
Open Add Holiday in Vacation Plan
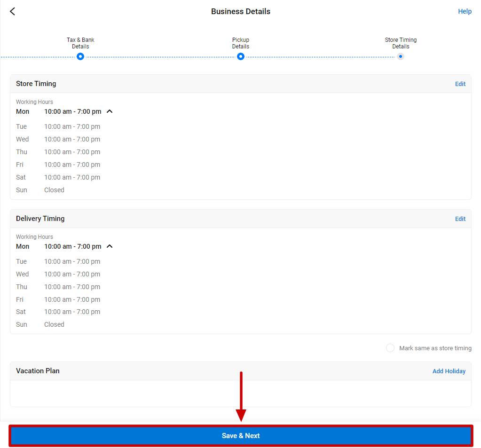449,371
